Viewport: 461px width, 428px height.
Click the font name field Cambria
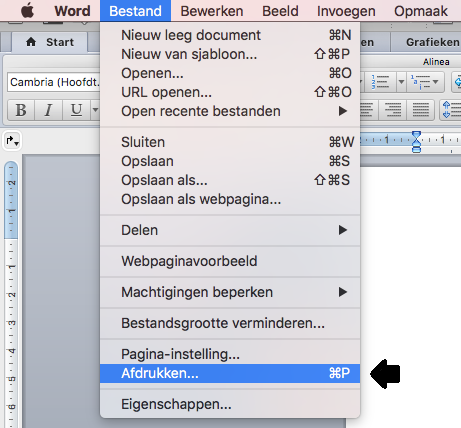[55, 82]
